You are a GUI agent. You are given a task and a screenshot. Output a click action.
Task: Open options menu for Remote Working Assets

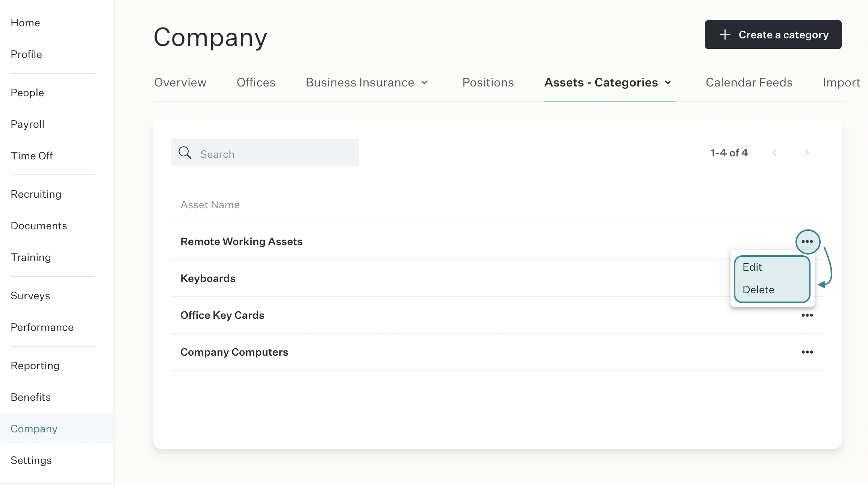click(x=807, y=242)
